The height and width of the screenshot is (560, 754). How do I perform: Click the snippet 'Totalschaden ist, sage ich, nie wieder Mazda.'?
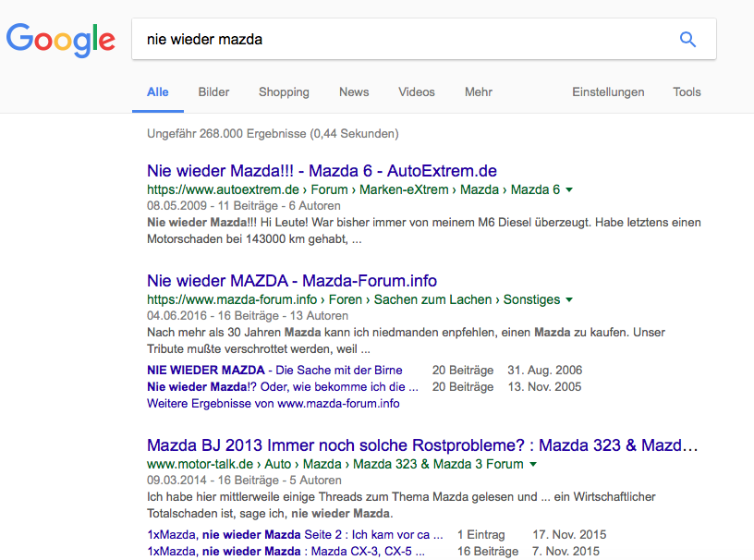[x=270, y=514]
